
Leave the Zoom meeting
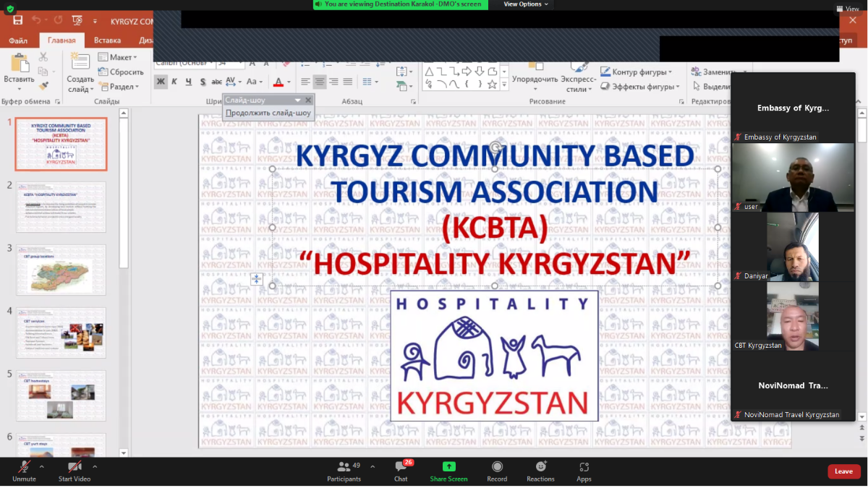coord(843,471)
